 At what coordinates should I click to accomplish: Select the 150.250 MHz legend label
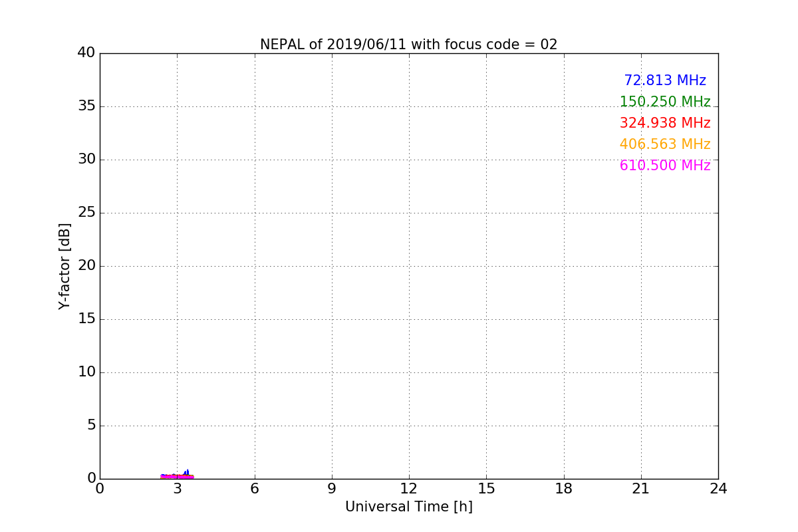(665, 102)
